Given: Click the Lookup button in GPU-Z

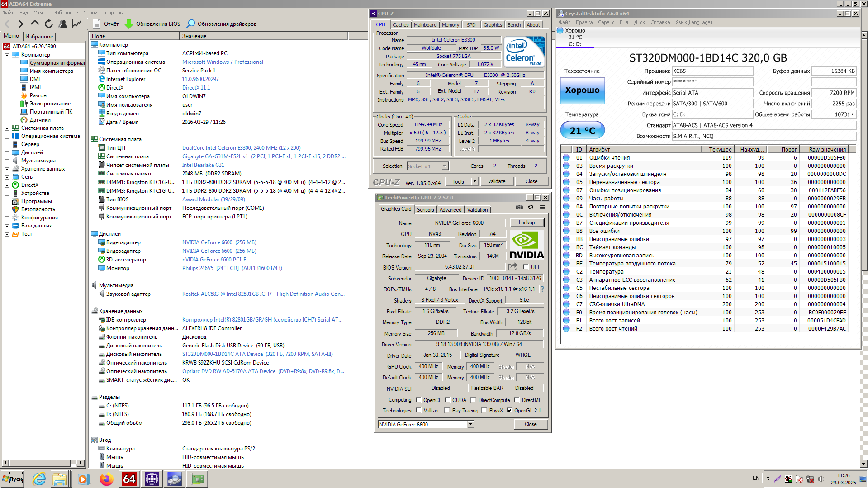Looking at the screenshot, I should click(526, 223).
